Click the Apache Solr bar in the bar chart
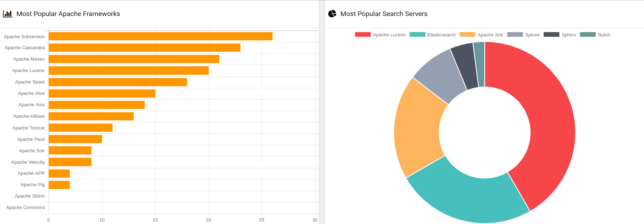644x224 pixels. (x=70, y=151)
